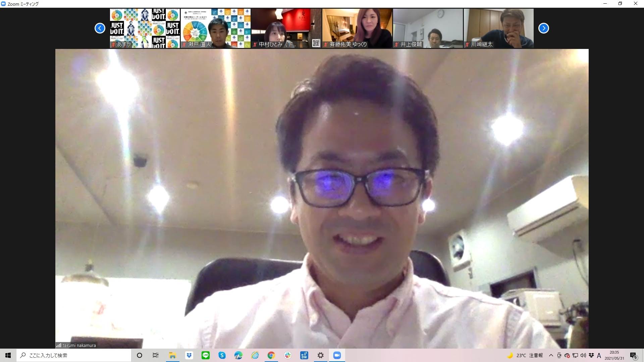Click muted mic icon on 中村ひとみ tile
Image resolution: width=644 pixels, height=362 pixels.
pyautogui.click(x=255, y=44)
